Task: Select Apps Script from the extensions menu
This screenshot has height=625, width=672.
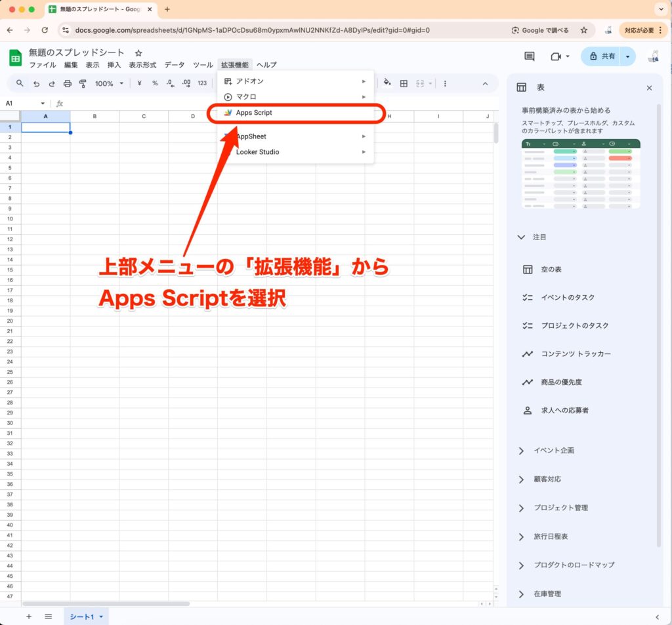Action: point(254,113)
